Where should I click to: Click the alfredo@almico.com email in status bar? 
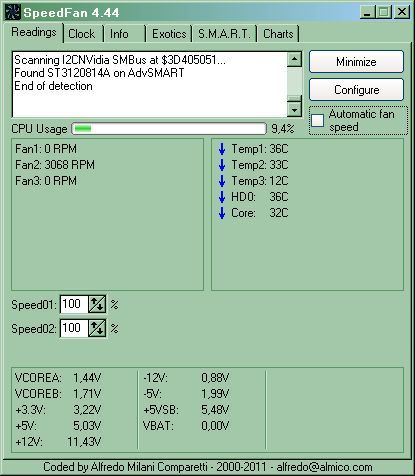pyautogui.click(x=324, y=467)
